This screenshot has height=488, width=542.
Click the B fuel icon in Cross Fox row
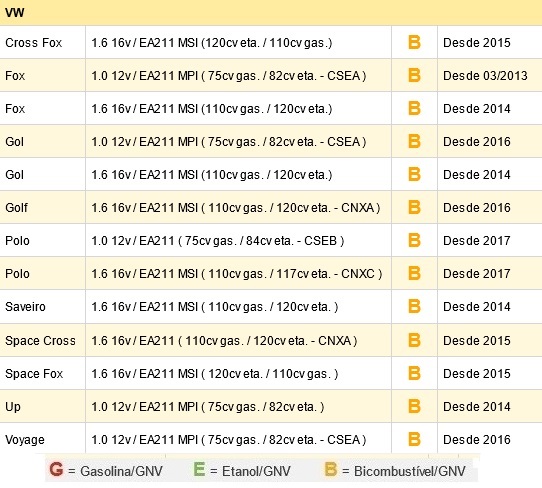tap(414, 43)
